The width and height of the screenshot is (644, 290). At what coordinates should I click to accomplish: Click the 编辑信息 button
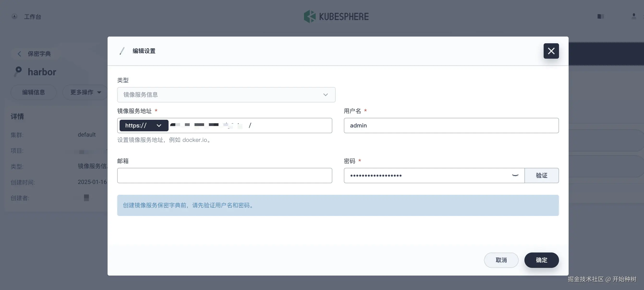pos(34,92)
